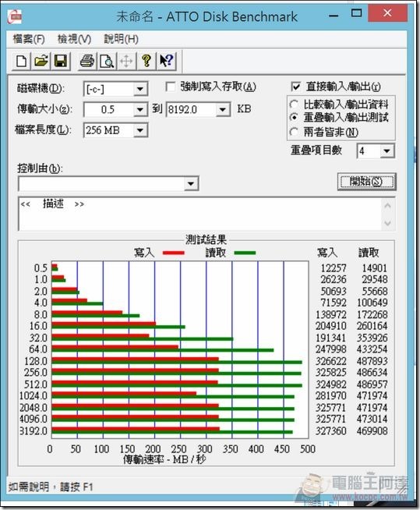Click the write value 12257
Screen dimensions: 420x510
coord(334,268)
